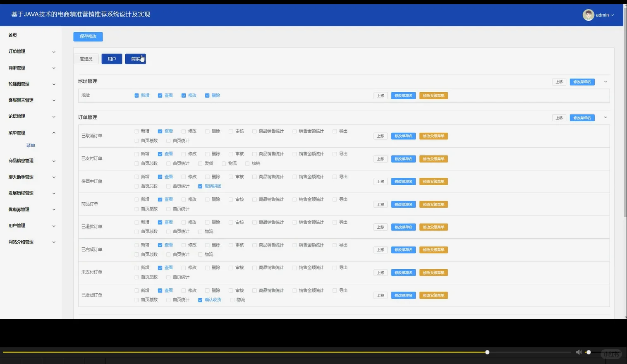Move 已取消订单 up with 上移

coord(381,136)
